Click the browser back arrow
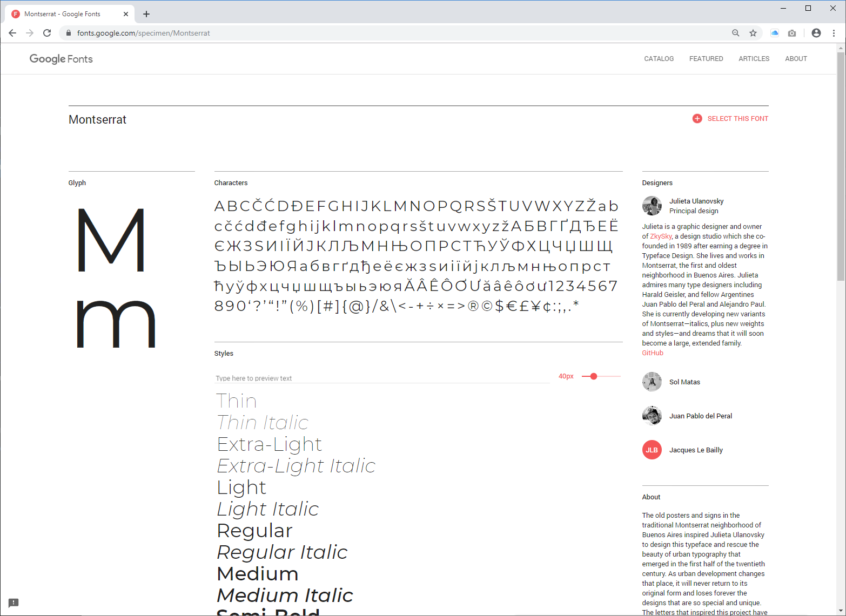This screenshot has width=846, height=616. point(12,33)
